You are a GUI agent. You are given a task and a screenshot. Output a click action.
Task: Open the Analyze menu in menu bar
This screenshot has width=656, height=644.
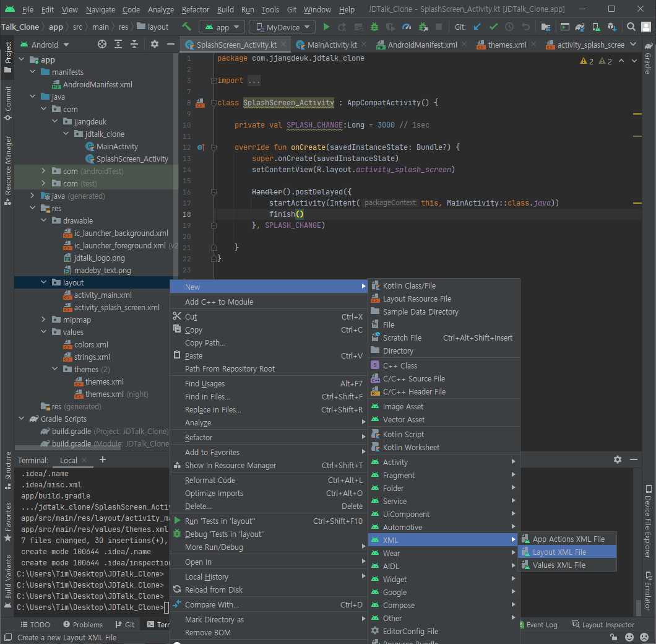coord(161,9)
